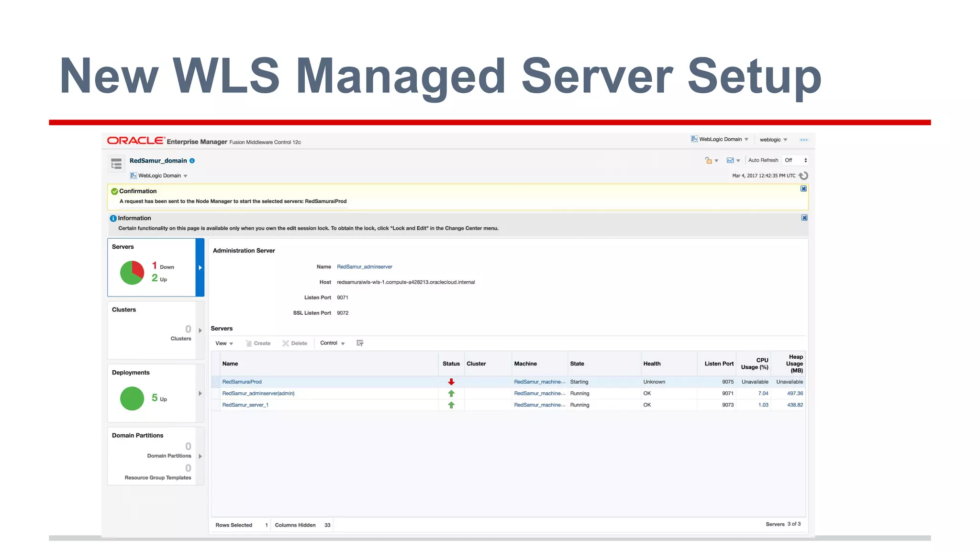Open the RedSamur_server_1 link

click(245, 405)
